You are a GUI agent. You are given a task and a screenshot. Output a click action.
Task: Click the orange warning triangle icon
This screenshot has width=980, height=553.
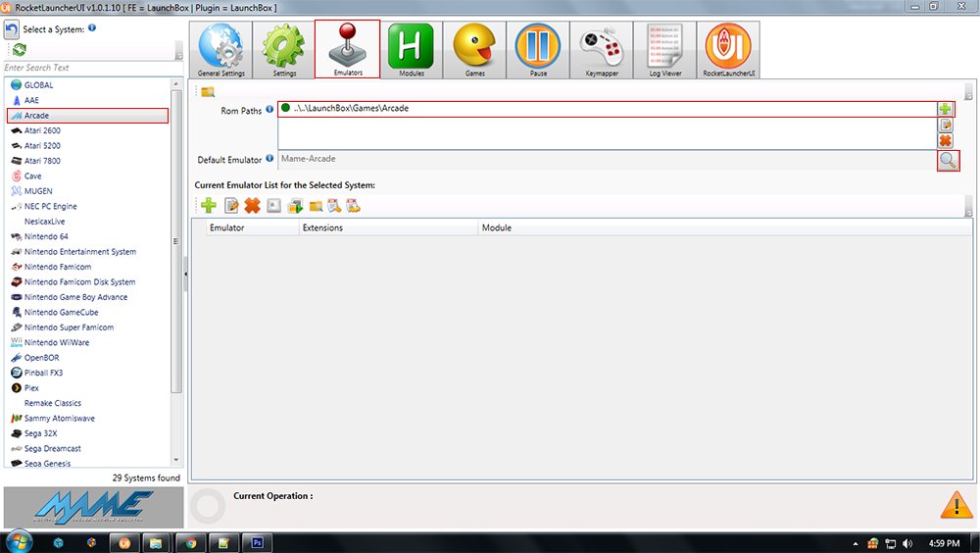[x=956, y=504]
